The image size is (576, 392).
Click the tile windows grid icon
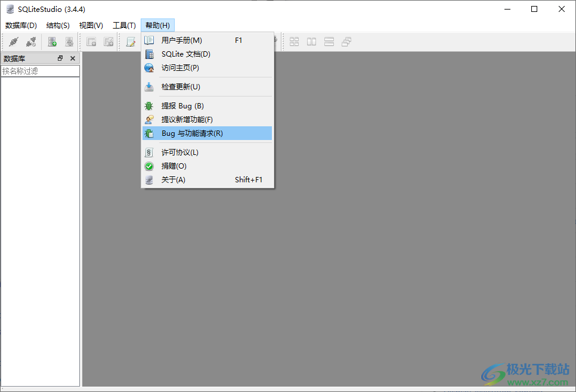point(294,41)
